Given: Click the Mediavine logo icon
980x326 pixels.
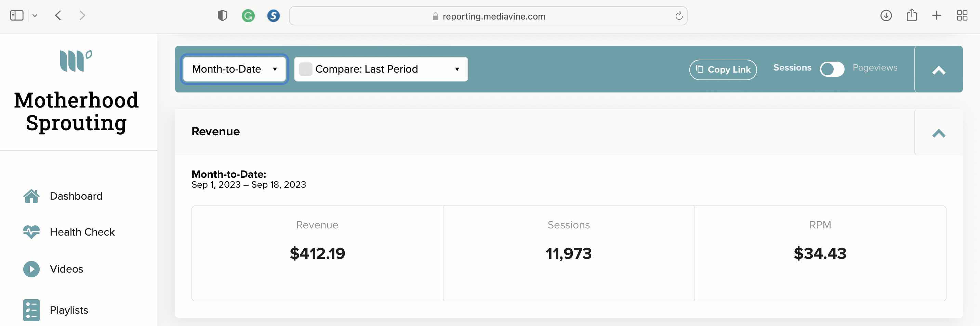Looking at the screenshot, I should pos(76,61).
